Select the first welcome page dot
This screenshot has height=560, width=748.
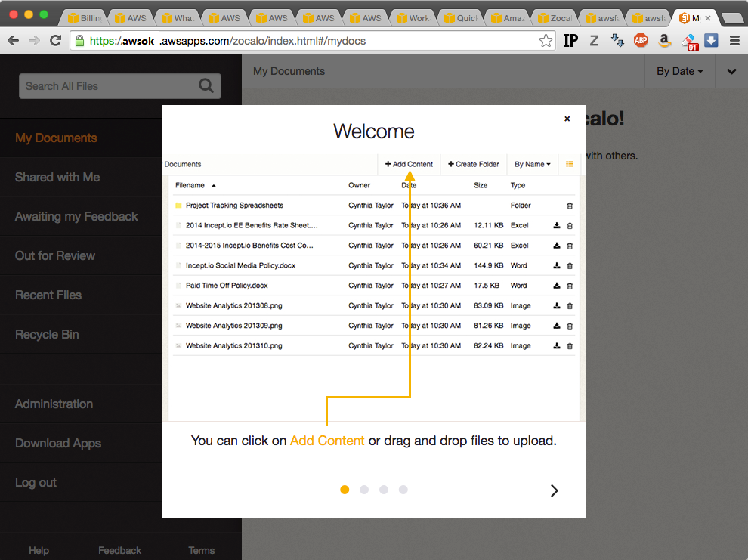(x=345, y=490)
